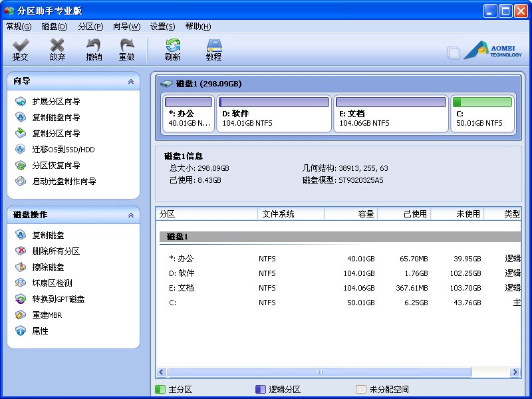Click the 转换到GPT磁盘 icon
Image resolution: width=532 pixels, height=399 pixels.
pos(21,299)
